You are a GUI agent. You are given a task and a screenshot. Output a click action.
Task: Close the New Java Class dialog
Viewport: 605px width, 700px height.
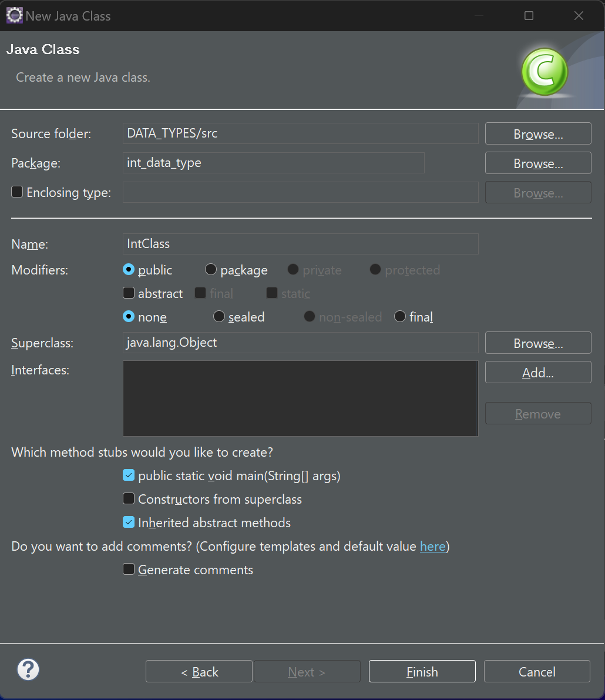click(x=579, y=16)
